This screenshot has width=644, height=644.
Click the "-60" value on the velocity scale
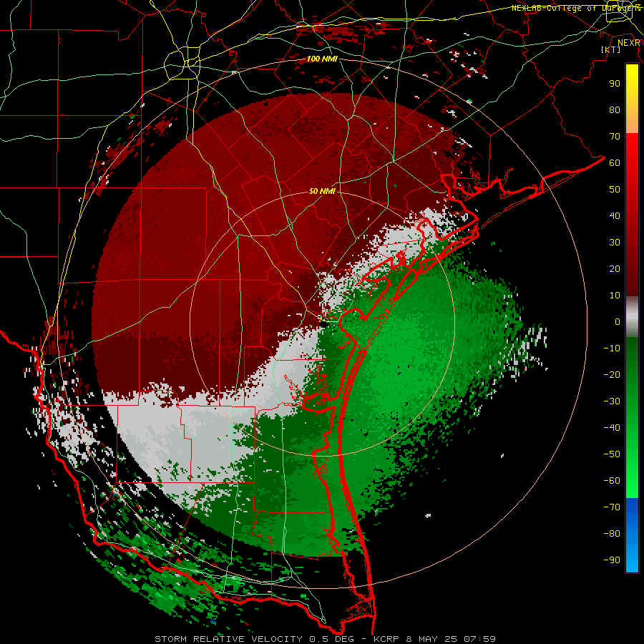click(x=612, y=481)
